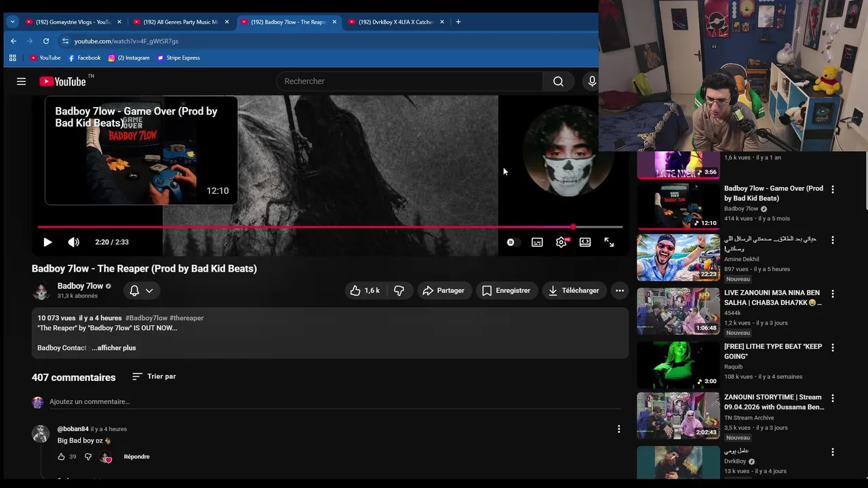Open the LITHE TYPE BEAT video thumbnail
This screenshot has height=488, width=868.
click(x=678, y=365)
